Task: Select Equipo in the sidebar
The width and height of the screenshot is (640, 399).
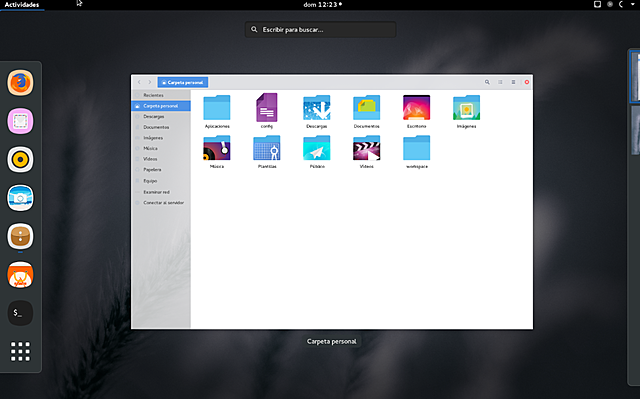Action: point(161,181)
